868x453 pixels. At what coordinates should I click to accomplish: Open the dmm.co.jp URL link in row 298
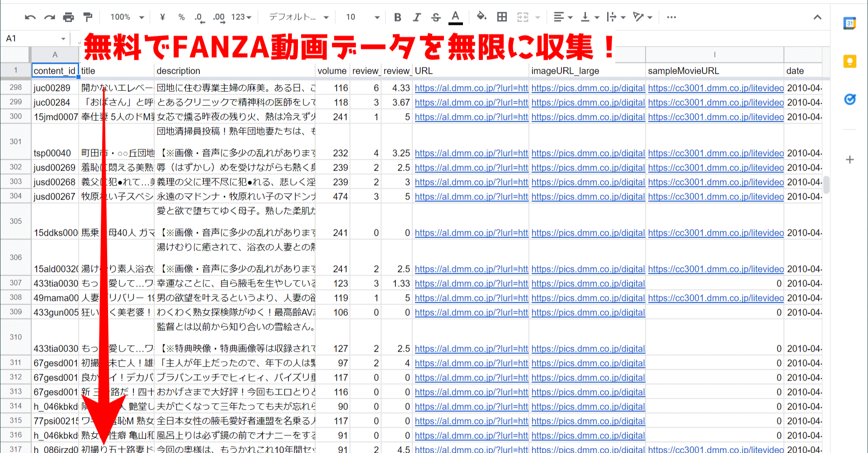pyautogui.click(x=471, y=88)
